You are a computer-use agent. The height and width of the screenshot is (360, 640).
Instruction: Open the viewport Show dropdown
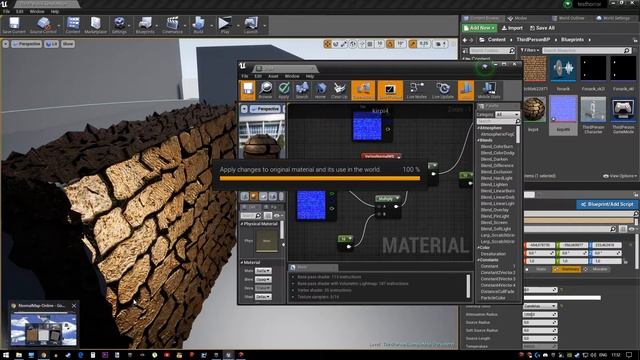pos(68,44)
